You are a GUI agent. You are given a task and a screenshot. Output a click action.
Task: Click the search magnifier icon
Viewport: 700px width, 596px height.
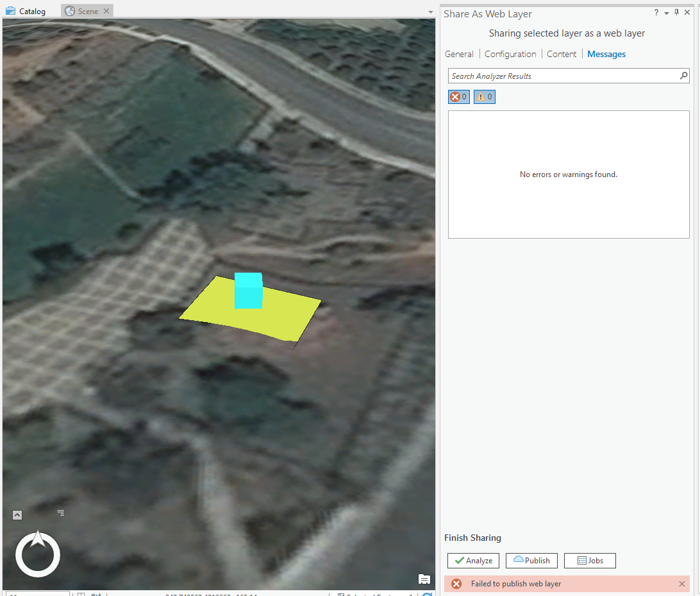coord(683,76)
